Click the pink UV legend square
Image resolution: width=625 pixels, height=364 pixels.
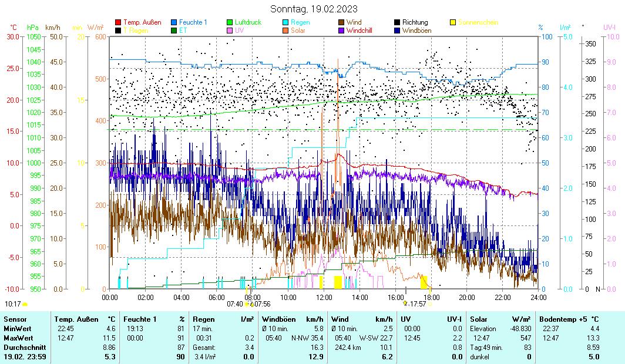[x=230, y=30]
